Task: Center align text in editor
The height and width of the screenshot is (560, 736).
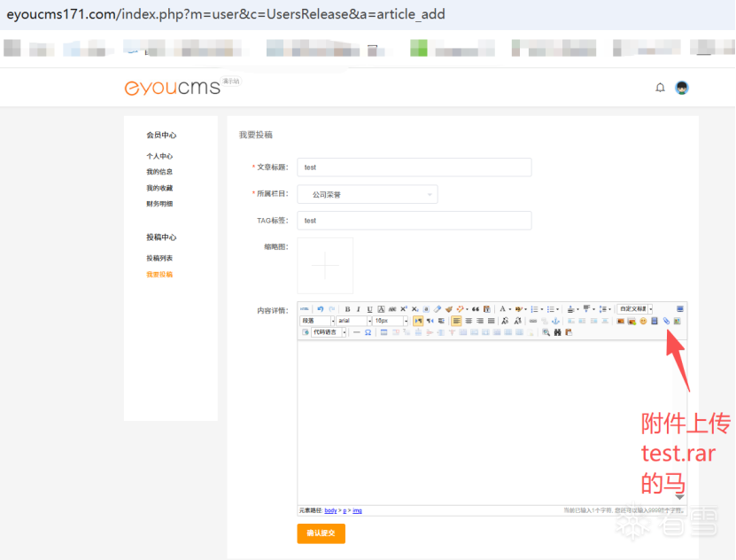Action: [x=469, y=321]
